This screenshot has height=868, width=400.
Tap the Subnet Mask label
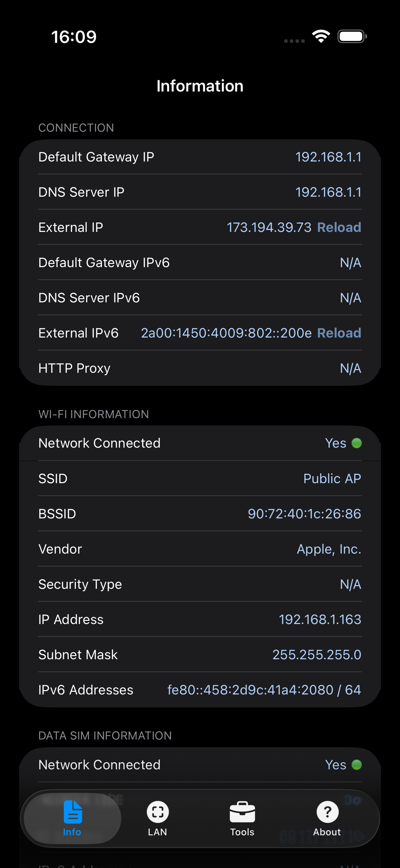click(x=78, y=655)
